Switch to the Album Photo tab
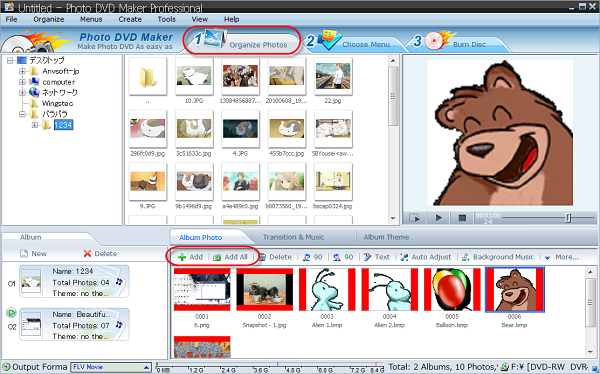The image size is (600, 374). pos(201,237)
